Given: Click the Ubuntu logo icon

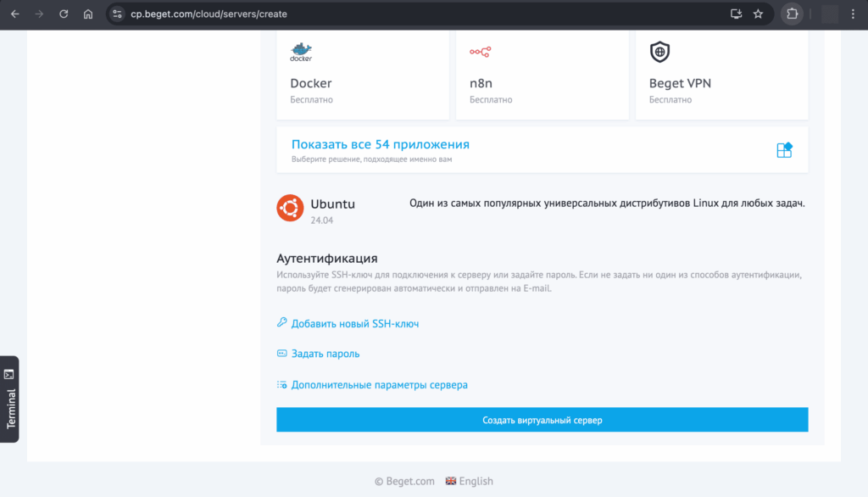Looking at the screenshot, I should point(290,208).
